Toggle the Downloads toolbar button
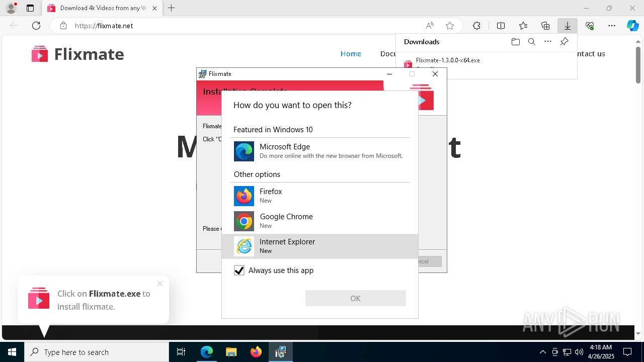The image size is (644, 362). coord(568,26)
